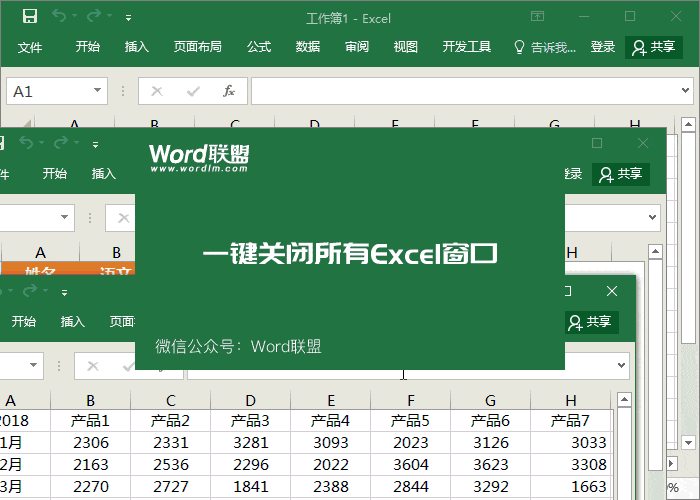Screen dimensions: 700x500
Task: Open Quick Access dropdown in middle window
Action: (95, 145)
